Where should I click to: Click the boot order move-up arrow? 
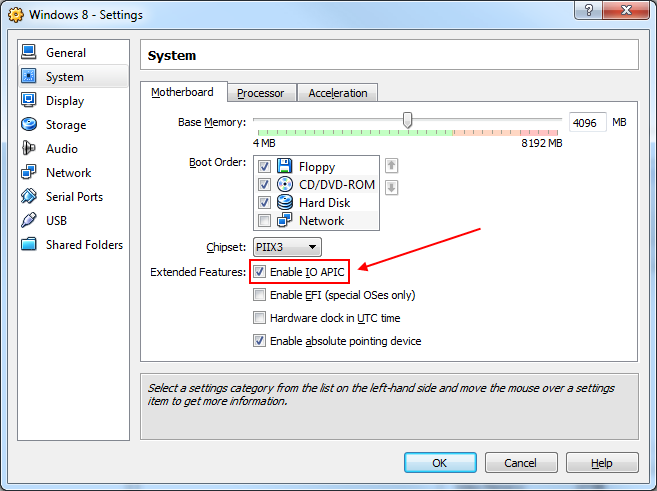[x=392, y=166]
